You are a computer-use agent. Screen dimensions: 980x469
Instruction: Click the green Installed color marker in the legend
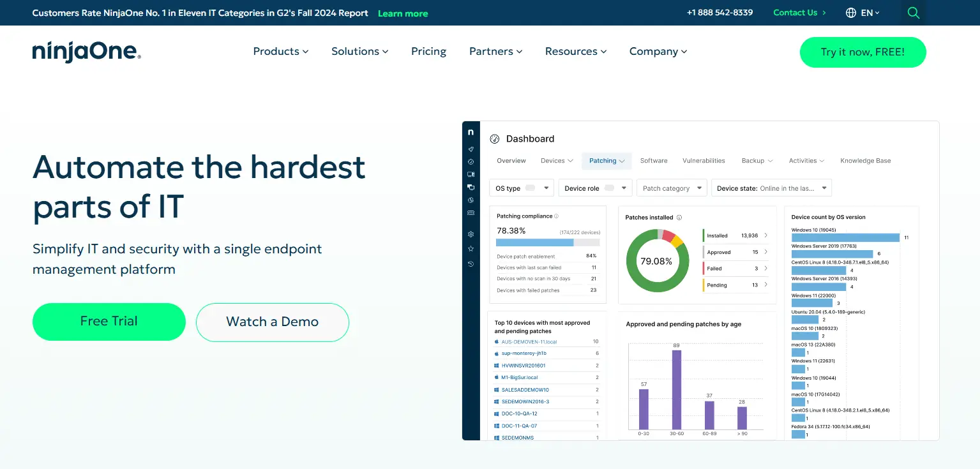point(704,235)
